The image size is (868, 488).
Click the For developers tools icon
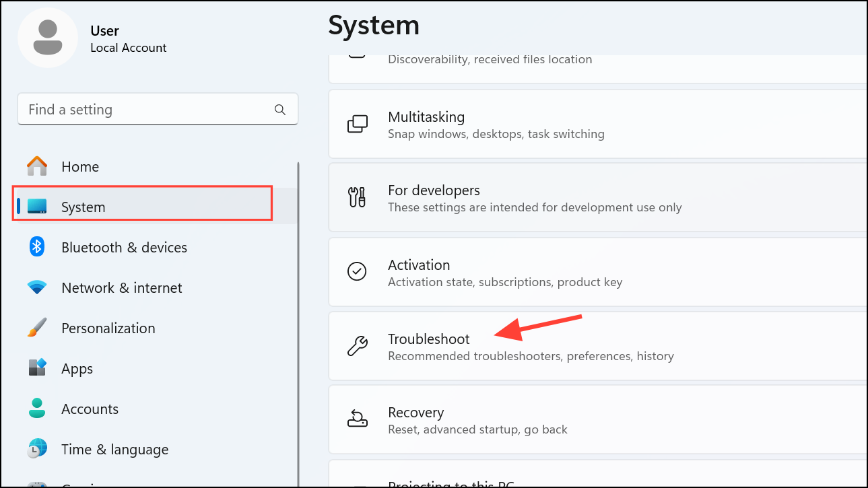point(357,198)
